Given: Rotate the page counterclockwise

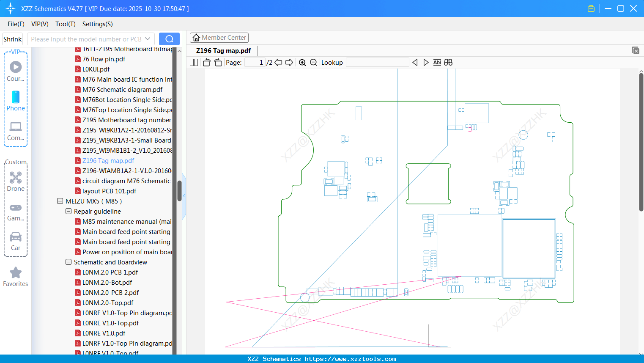Looking at the screenshot, I should pos(206,62).
